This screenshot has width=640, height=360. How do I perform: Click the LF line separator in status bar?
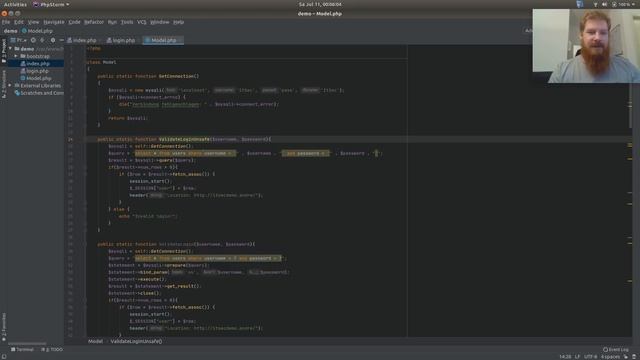tap(578, 357)
